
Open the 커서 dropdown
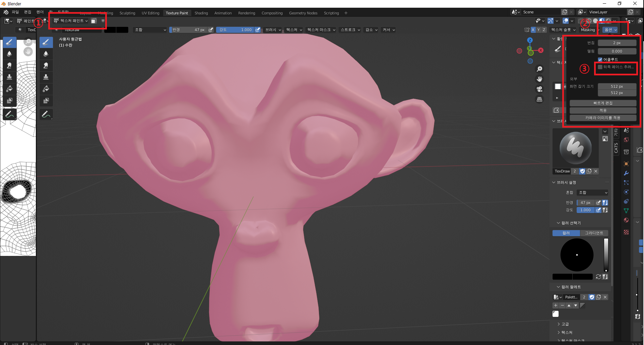[389, 30]
